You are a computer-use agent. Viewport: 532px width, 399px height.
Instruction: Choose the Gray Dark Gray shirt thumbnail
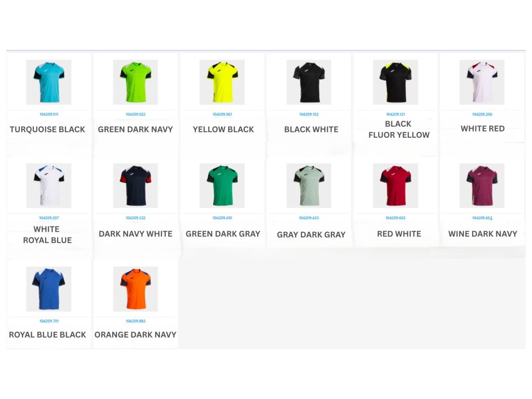tap(309, 185)
